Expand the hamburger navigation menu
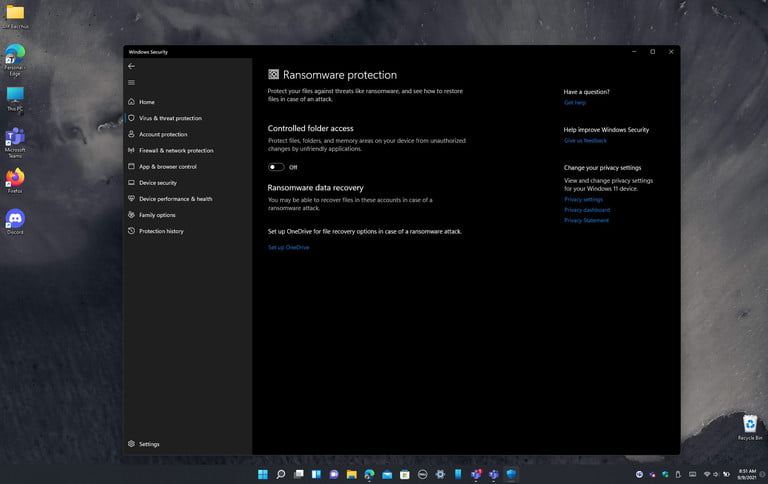 click(131, 82)
